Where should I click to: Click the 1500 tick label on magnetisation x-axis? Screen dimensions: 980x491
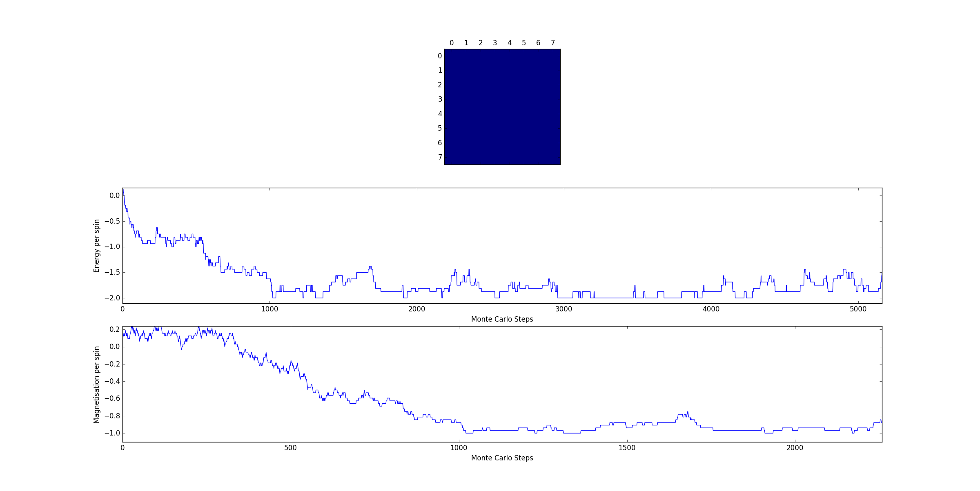tap(627, 448)
